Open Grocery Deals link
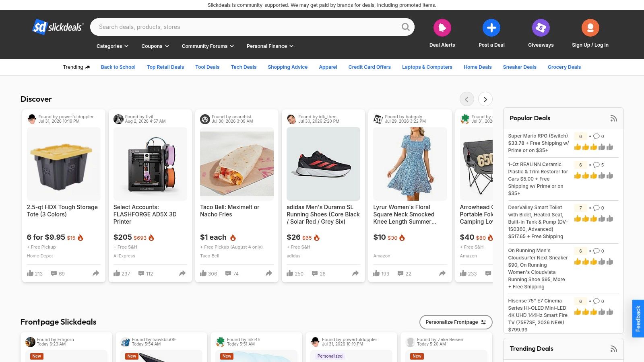The image size is (644, 362). (x=564, y=67)
